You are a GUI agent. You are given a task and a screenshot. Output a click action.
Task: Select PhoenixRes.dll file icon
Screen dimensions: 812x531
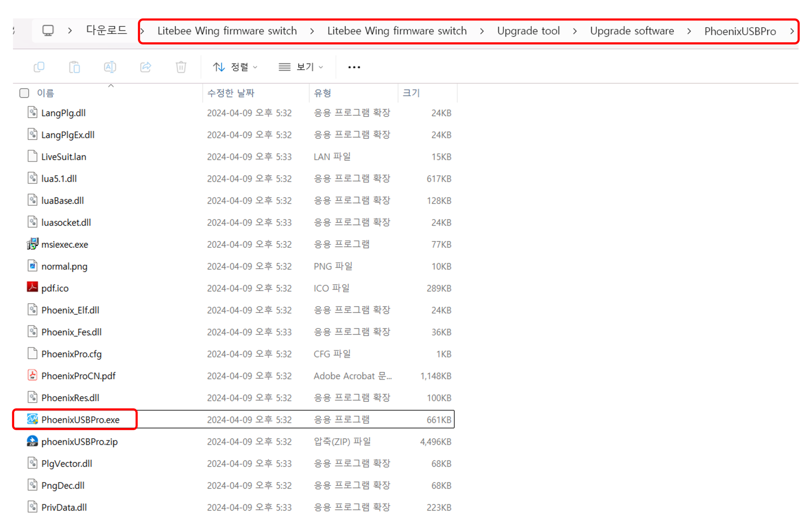[x=32, y=397]
